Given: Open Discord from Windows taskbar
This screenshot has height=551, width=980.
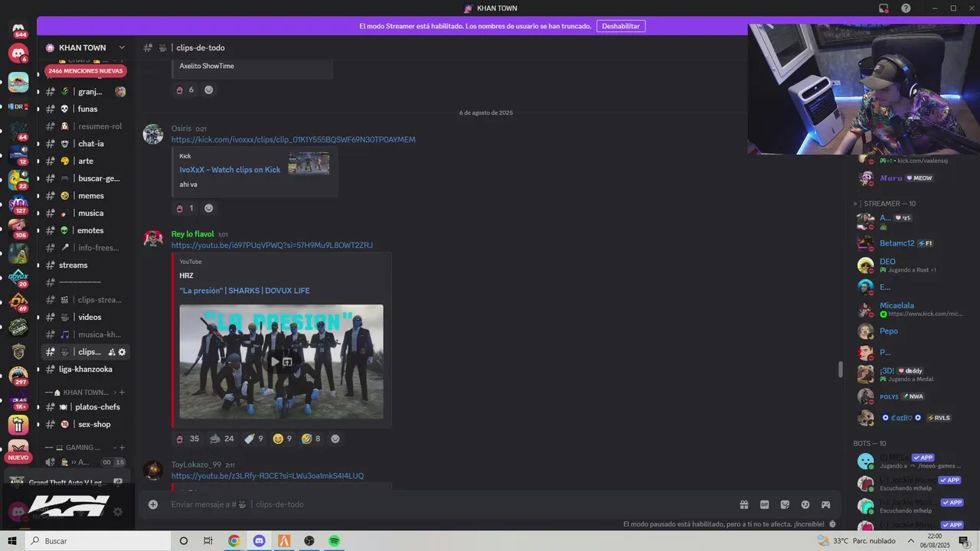Looking at the screenshot, I should click(x=259, y=541).
